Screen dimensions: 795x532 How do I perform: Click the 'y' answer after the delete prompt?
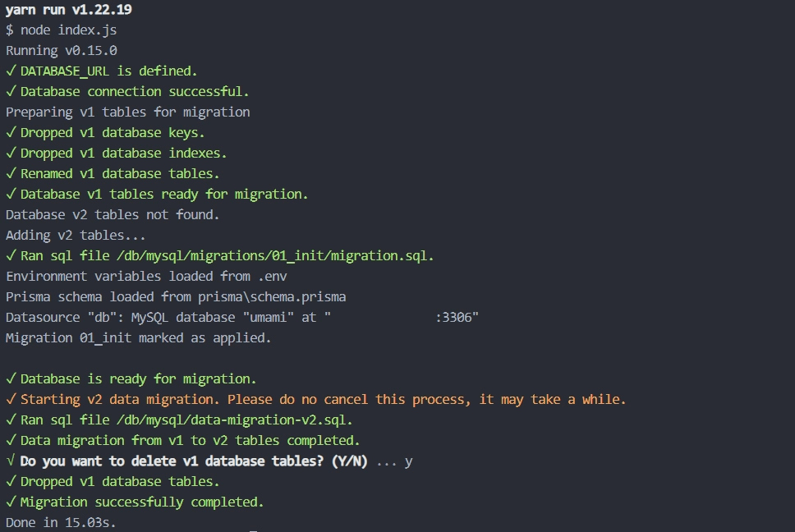click(x=408, y=461)
